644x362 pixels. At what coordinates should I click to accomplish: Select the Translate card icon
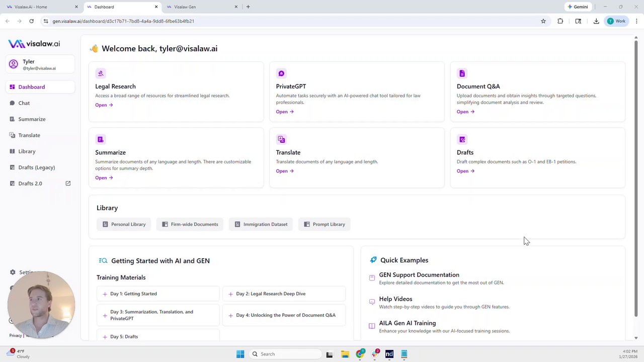[x=281, y=139]
